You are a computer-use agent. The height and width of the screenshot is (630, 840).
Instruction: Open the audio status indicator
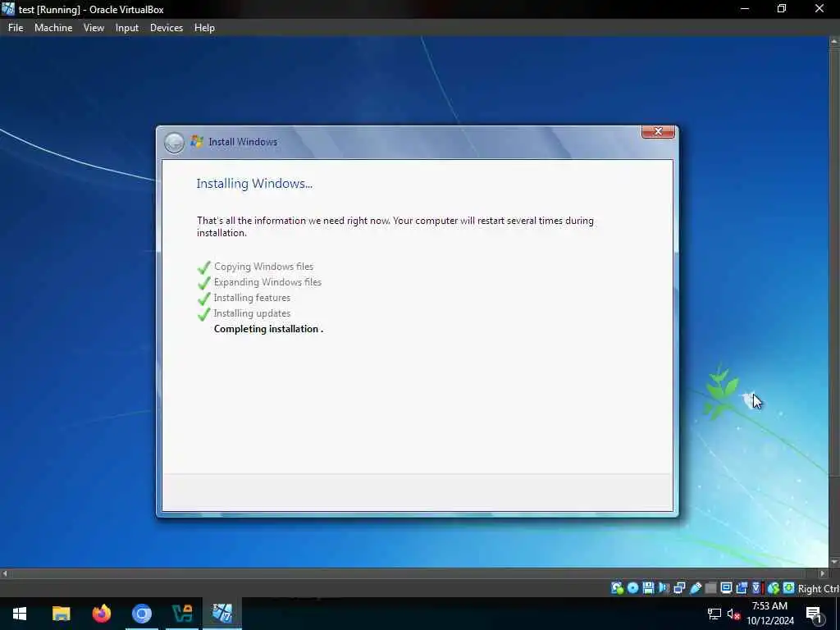pos(664,588)
